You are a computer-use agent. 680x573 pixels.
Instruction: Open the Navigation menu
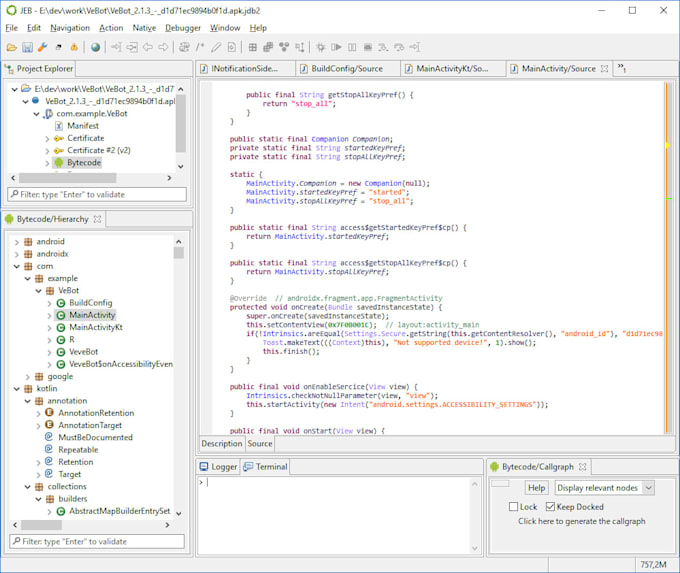70,28
